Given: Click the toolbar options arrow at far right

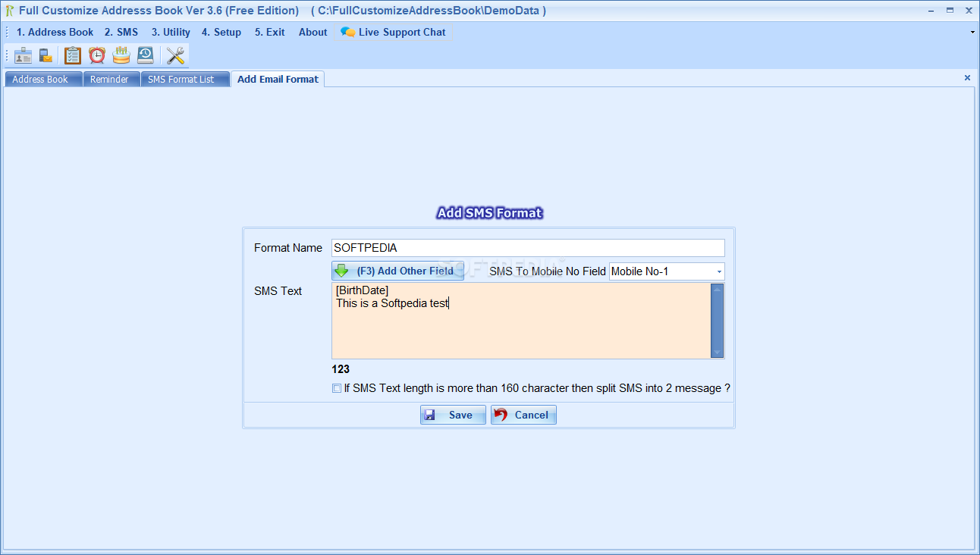Looking at the screenshot, I should (972, 33).
